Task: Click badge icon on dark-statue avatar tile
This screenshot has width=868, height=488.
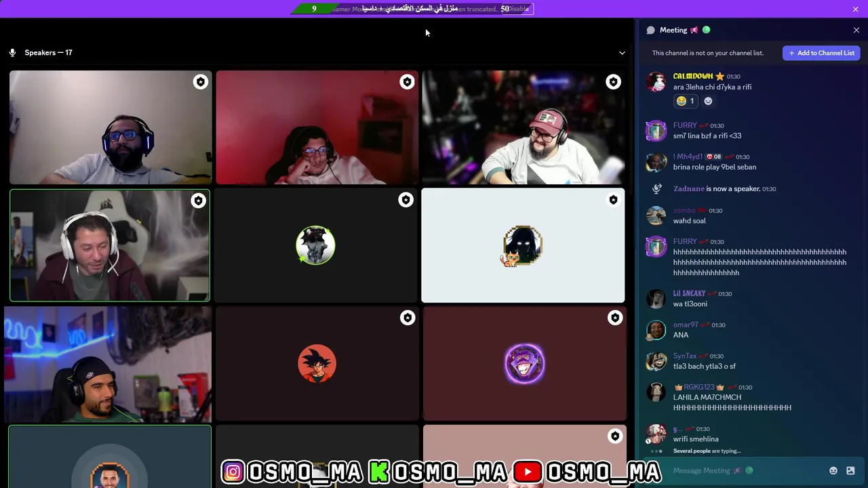Action: pos(406,200)
